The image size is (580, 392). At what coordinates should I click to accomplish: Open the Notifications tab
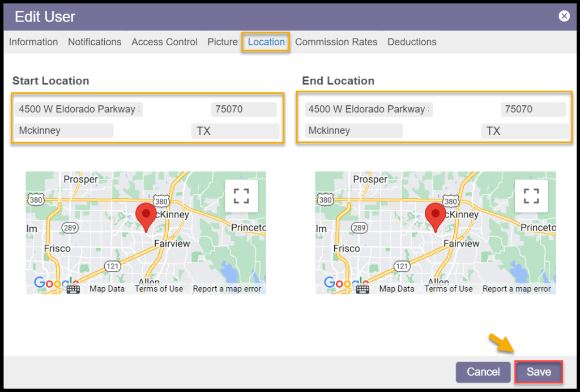[x=95, y=42]
